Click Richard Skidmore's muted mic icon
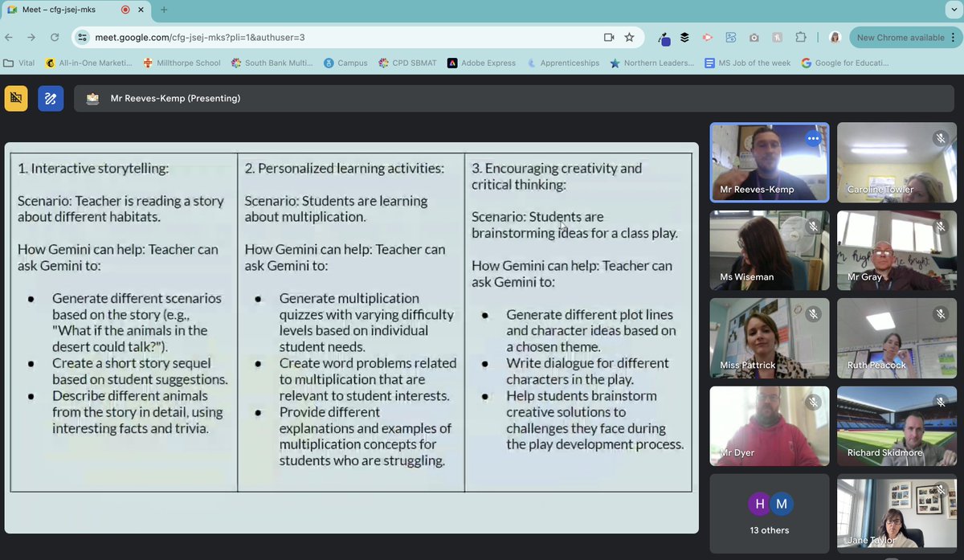The height and width of the screenshot is (560, 964). (940, 402)
